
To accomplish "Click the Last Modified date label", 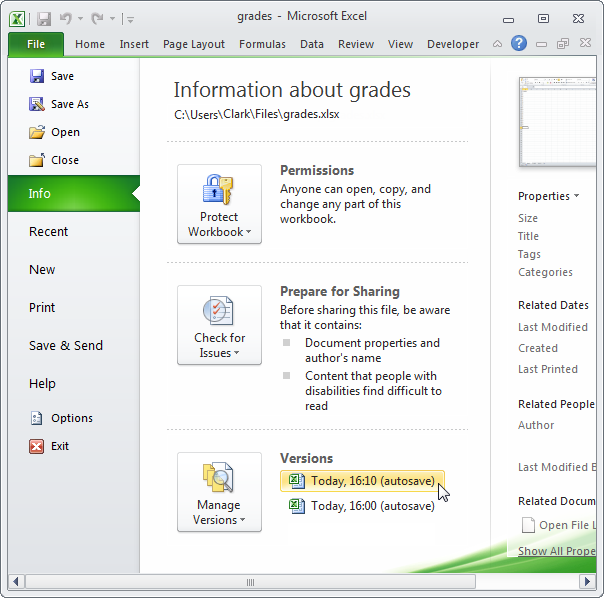I will tap(553, 327).
